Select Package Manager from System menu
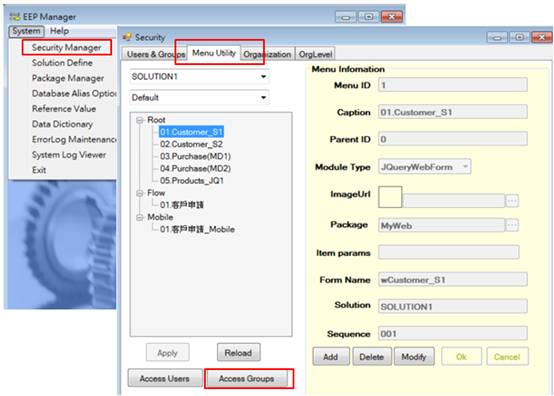Image resolution: width=554 pixels, height=396 pixels. pyautogui.click(x=68, y=78)
